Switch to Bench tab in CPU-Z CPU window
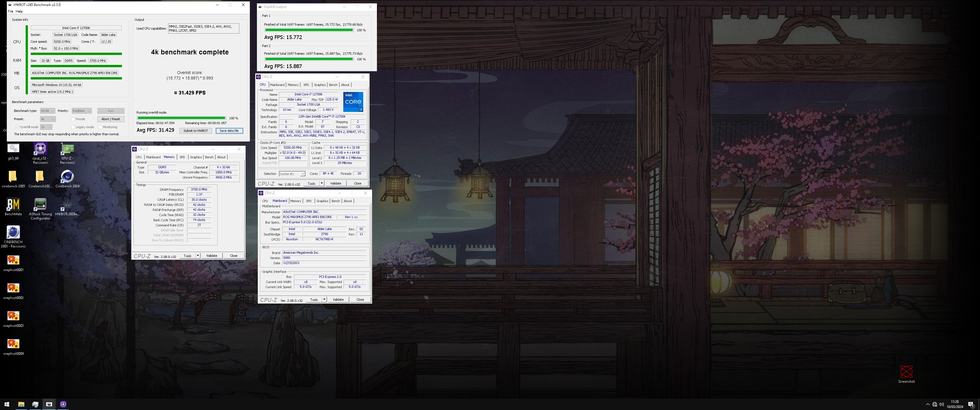The height and width of the screenshot is (410, 980). point(333,85)
